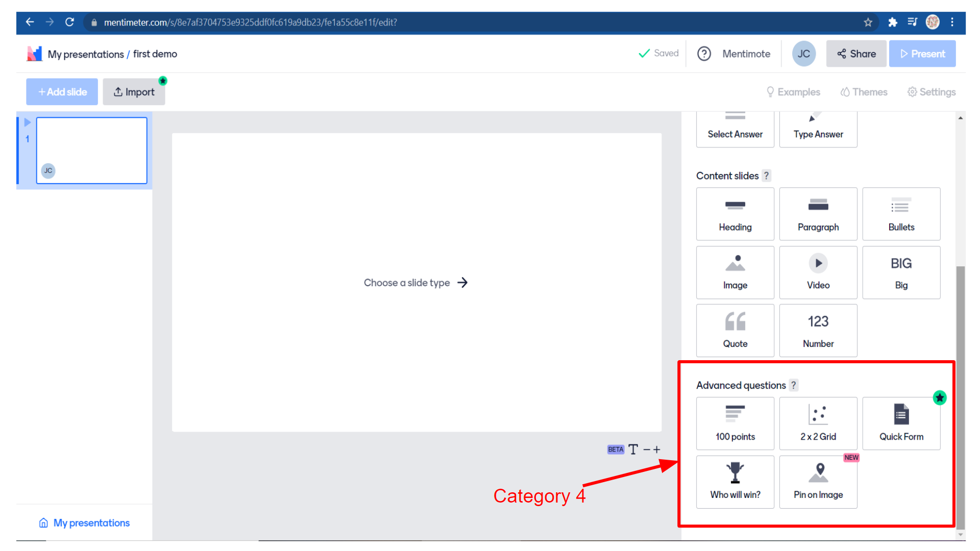The image size is (980, 551).
Task: Go to My presentations link at bottom
Action: pyautogui.click(x=84, y=523)
